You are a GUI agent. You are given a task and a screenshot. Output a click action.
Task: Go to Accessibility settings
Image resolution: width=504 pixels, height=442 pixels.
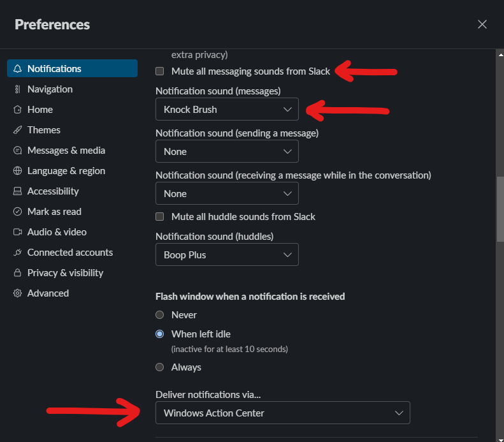point(73,191)
